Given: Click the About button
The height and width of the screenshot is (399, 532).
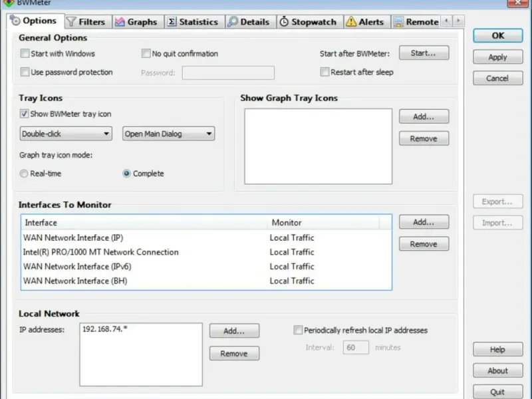Looking at the screenshot, I should pos(497,370).
